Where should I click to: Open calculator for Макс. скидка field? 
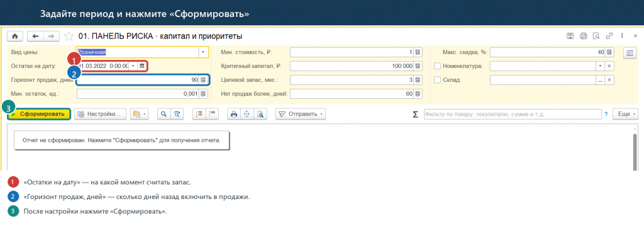(x=610, y=52)
